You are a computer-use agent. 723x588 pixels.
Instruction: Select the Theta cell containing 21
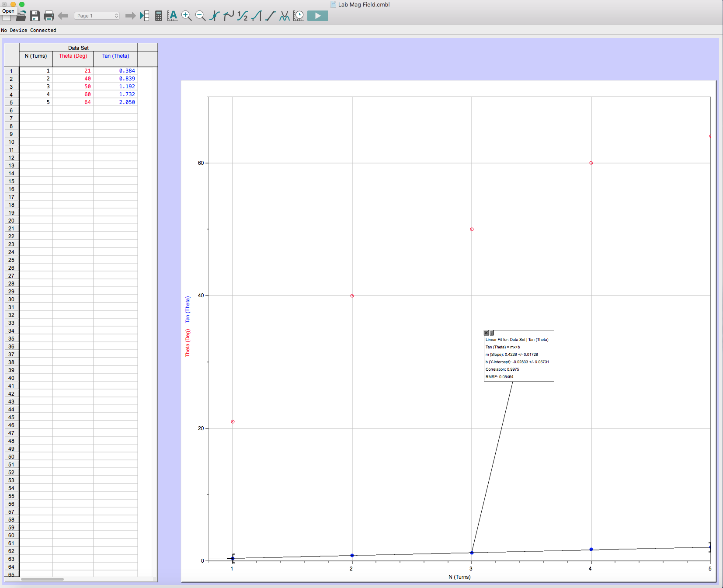[73, 71]
